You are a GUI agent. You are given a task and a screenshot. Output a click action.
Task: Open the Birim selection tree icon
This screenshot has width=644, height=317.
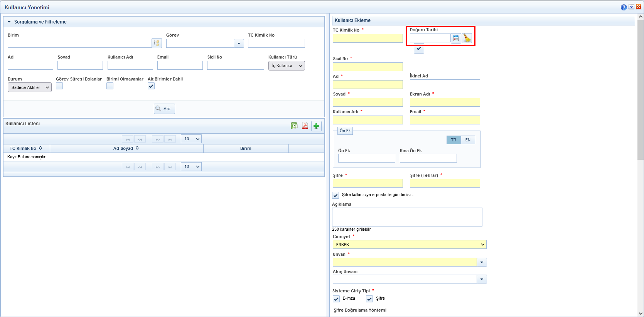(x=157, y=43)
